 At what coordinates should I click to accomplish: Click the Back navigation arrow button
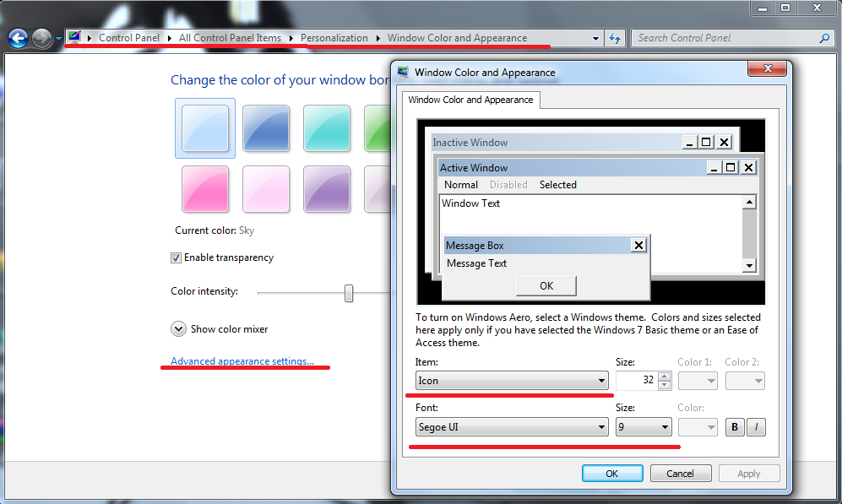point(19,38)
